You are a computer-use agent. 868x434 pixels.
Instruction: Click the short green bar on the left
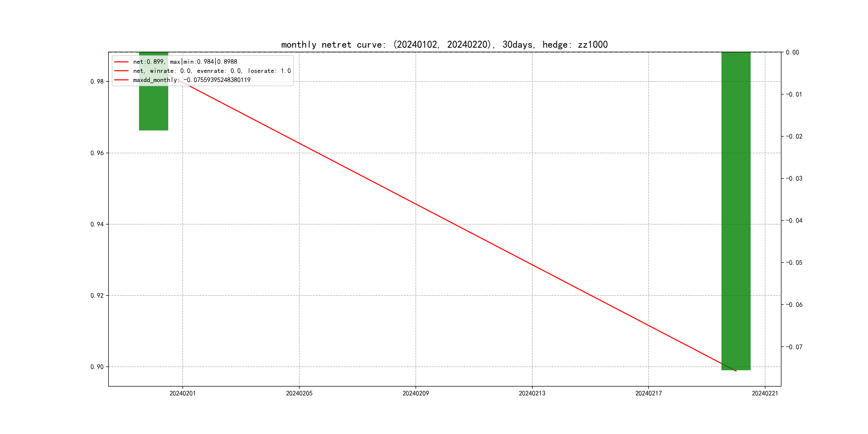(153, 108)
